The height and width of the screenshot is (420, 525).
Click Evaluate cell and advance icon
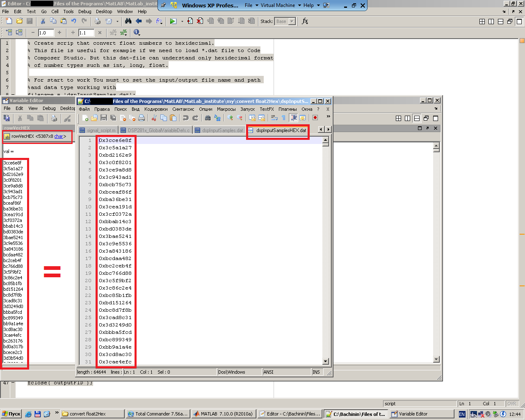(x=19, y=32)
